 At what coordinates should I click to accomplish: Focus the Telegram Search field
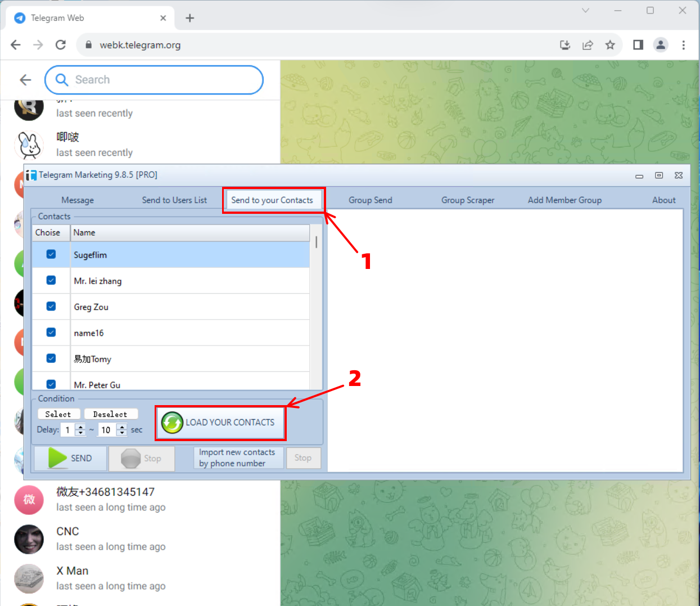coord(163,80)
